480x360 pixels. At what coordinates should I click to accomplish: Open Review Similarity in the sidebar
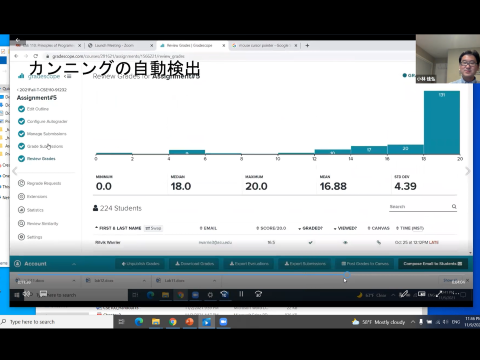[x=38, y=223]
